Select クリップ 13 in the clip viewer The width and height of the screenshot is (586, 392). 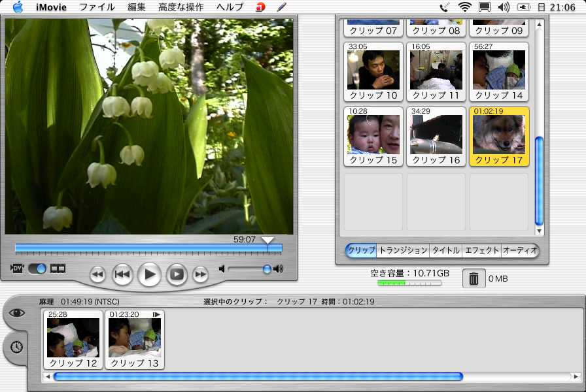click(135, 340)
